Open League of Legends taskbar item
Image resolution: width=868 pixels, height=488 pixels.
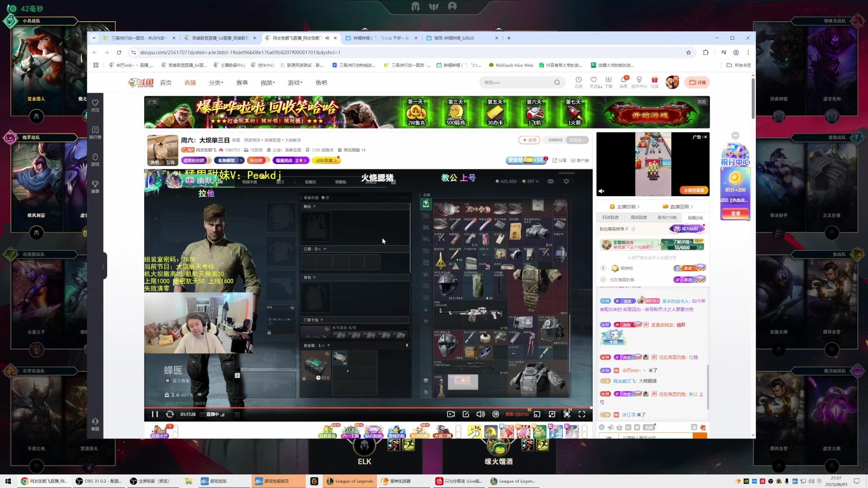tap(350, 481)
